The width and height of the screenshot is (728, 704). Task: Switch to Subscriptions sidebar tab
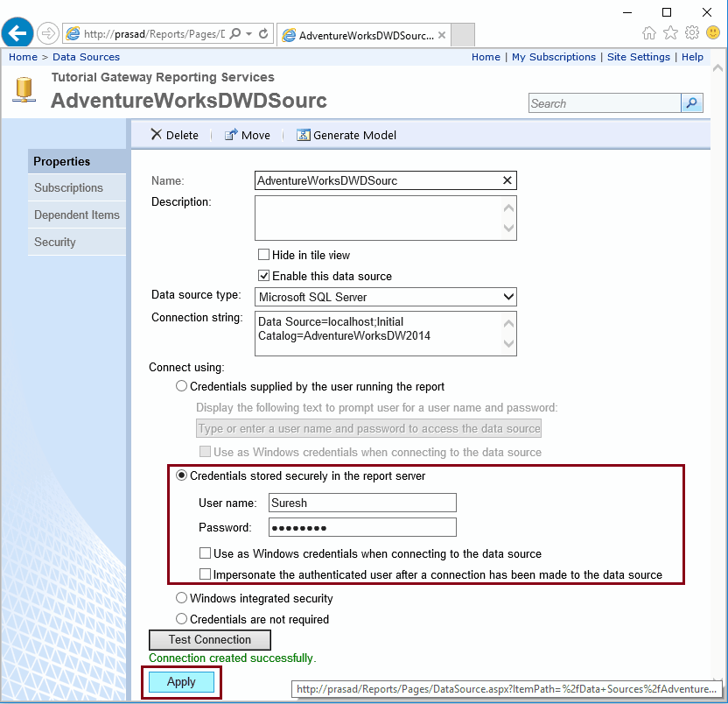point(77,187)
